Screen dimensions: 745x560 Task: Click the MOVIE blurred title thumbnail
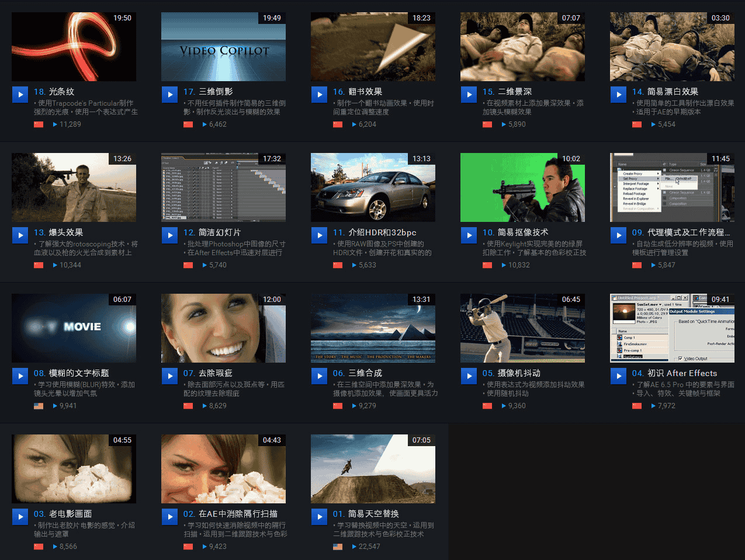pos(74,328)
